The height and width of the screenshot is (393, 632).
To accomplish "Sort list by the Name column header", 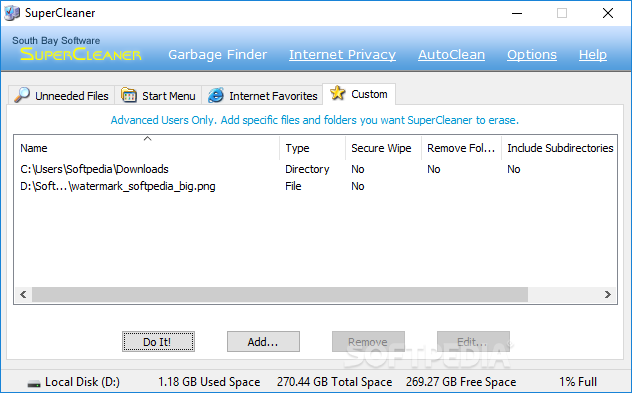I will tap(147, 148).
